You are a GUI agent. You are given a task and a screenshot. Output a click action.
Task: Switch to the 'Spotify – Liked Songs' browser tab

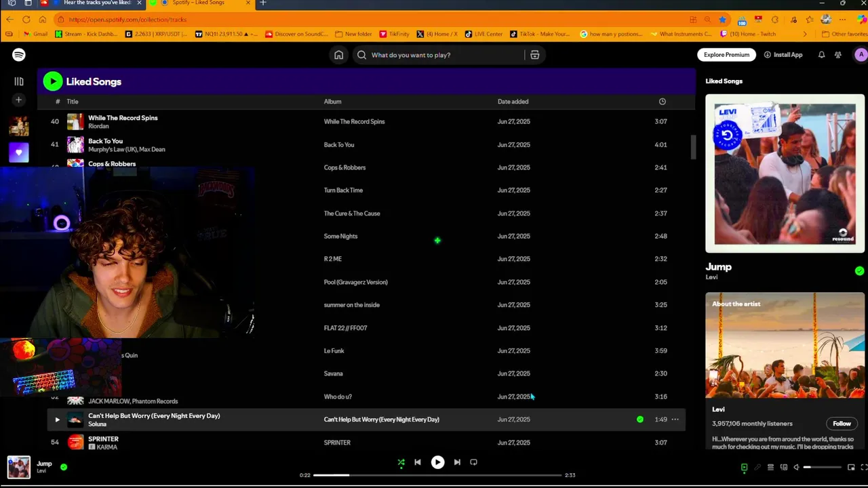coord(198,3)
